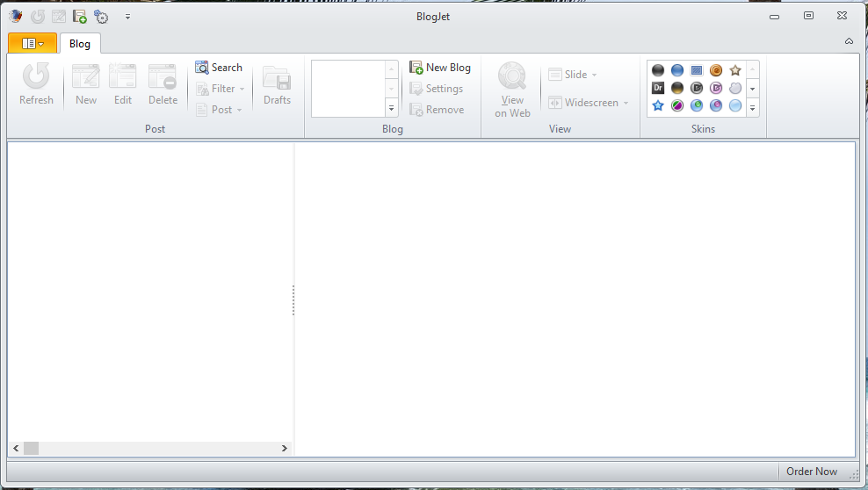Click New Blog in the Blog group
The width and height of the screenshot is (868, 490).
coord(440,68)
